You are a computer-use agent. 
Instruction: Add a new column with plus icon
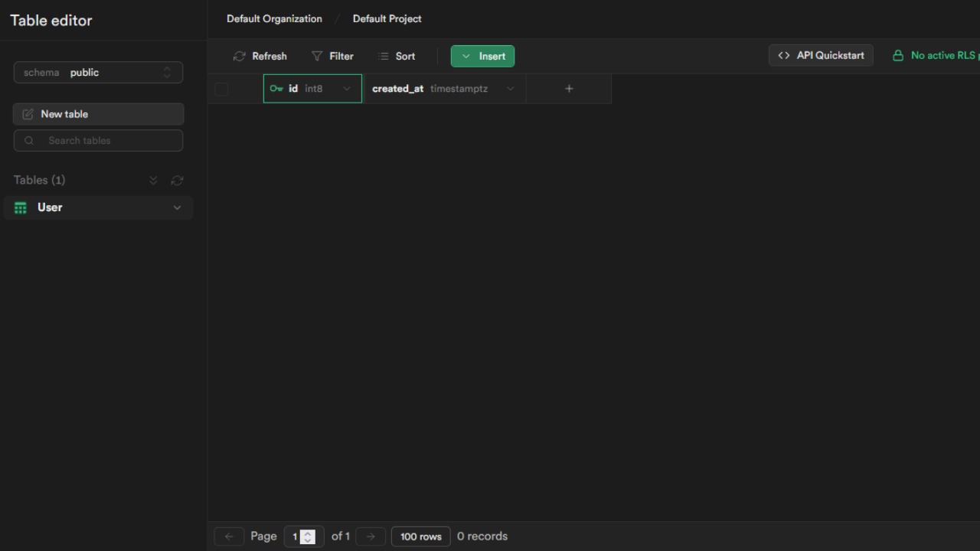569,89
